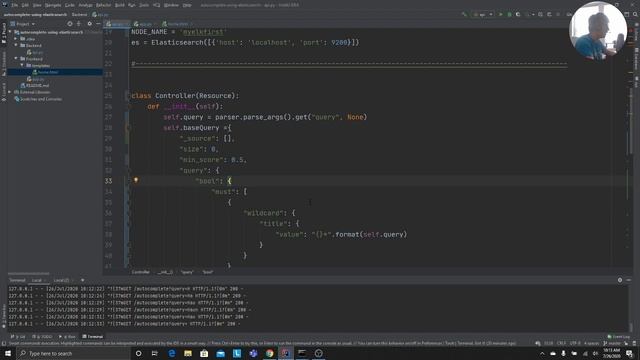Viewport: 640px width, 360px height.
Task: Open the terminal window icon on taskbar
Action: click(x=302, y=353)
